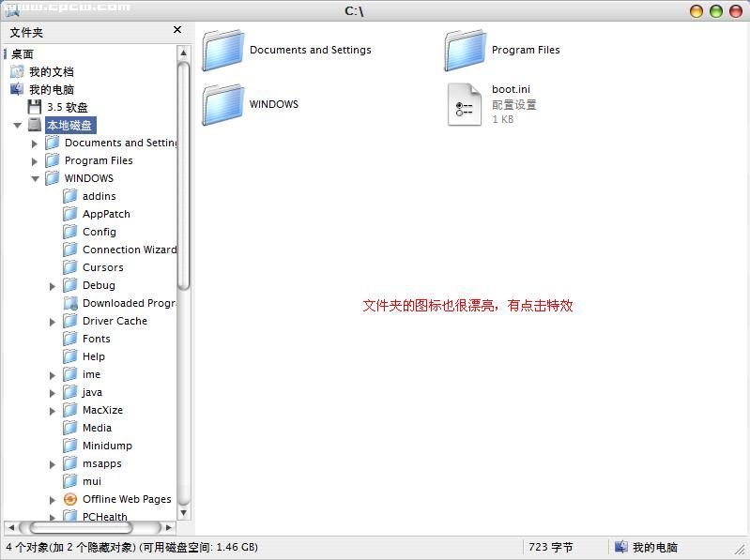Click the 723 字节 status bar entry

[551, 547]
